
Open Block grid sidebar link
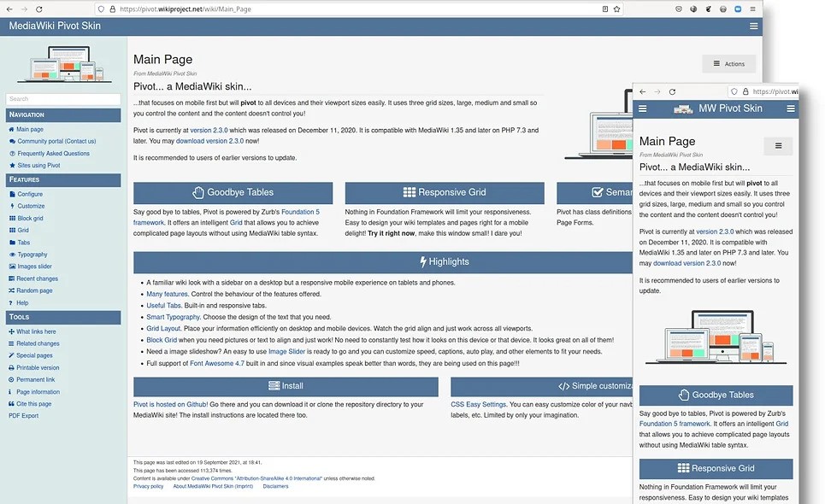(30, 218)
